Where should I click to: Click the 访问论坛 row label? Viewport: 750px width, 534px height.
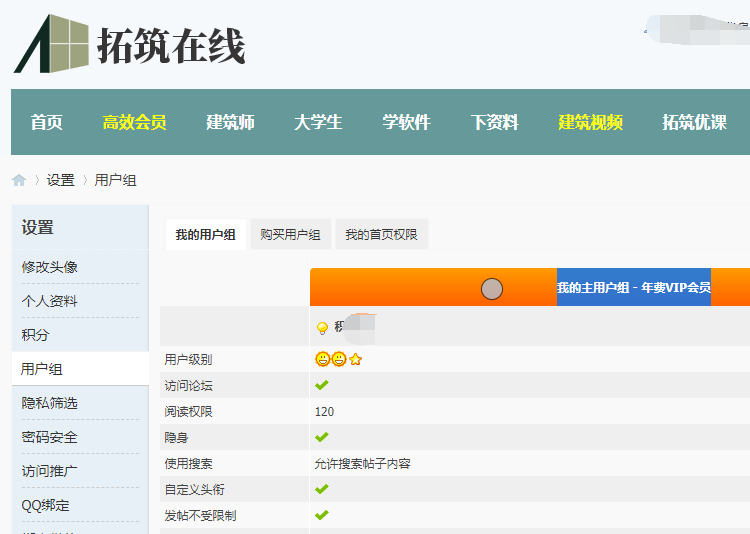pyautogui.click(x=188, y=386)
